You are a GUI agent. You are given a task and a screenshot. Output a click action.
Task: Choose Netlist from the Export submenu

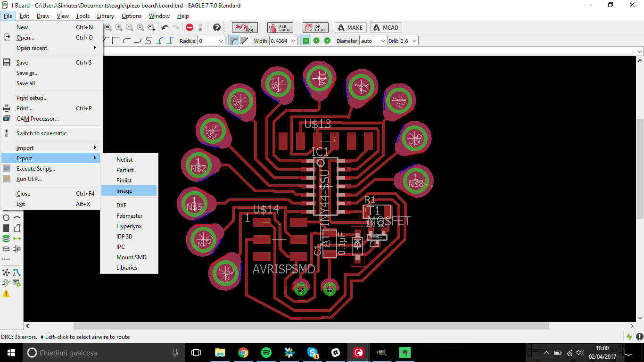[x=129, y=160]
